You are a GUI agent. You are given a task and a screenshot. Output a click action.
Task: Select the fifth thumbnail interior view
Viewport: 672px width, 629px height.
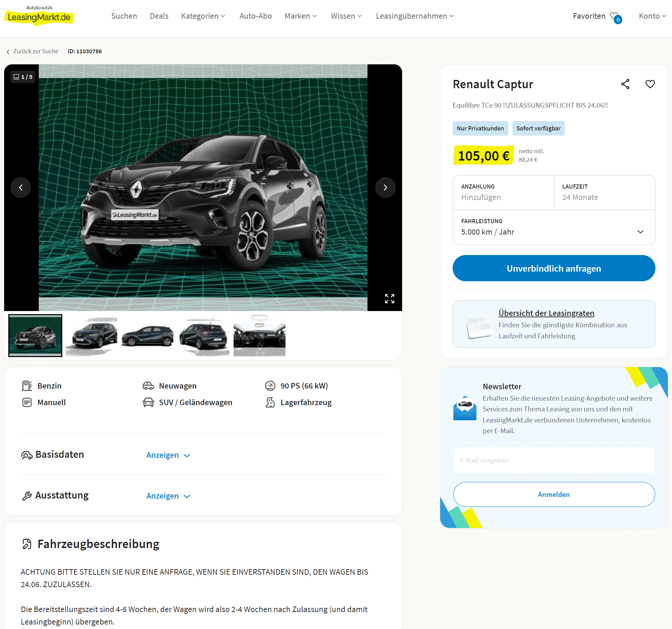pyautogui.click(x=260, y=336)
